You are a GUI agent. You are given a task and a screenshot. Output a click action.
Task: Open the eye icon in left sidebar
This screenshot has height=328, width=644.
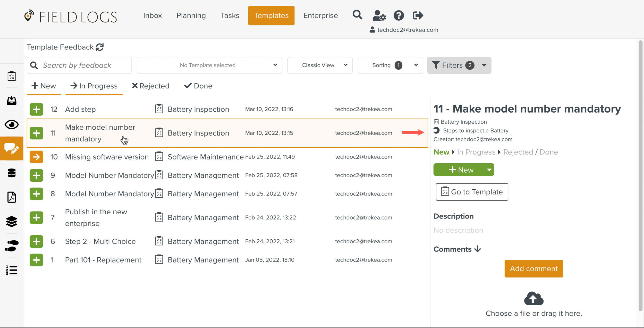pos(12,125)
